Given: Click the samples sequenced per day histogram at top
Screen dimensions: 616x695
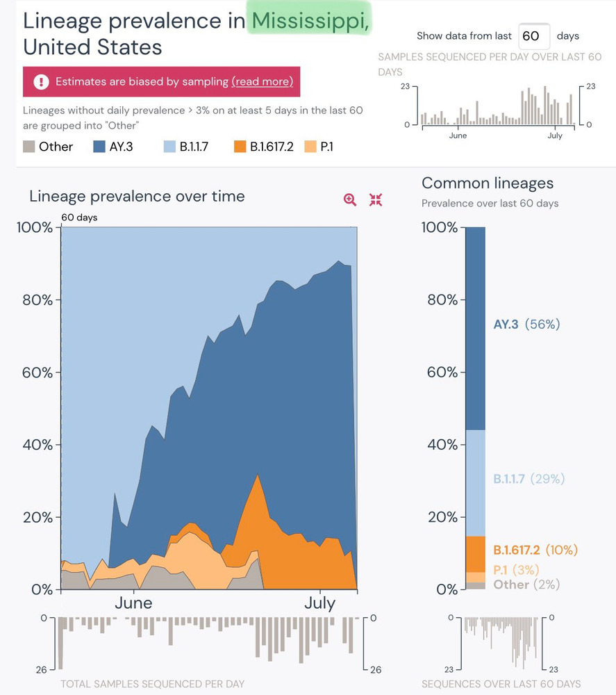Looking at the screenshot, I should (497, 106).
